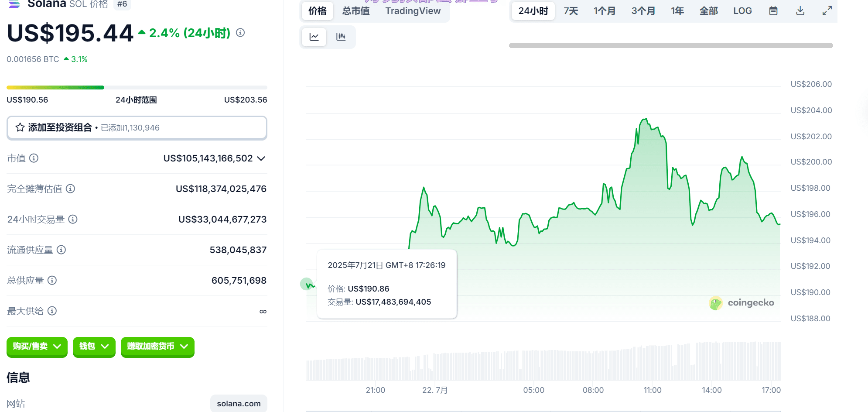The width and height of the screenshot is (868, 412).
Task: Click info icon beside 流通供应量
Action: [61, 250]
